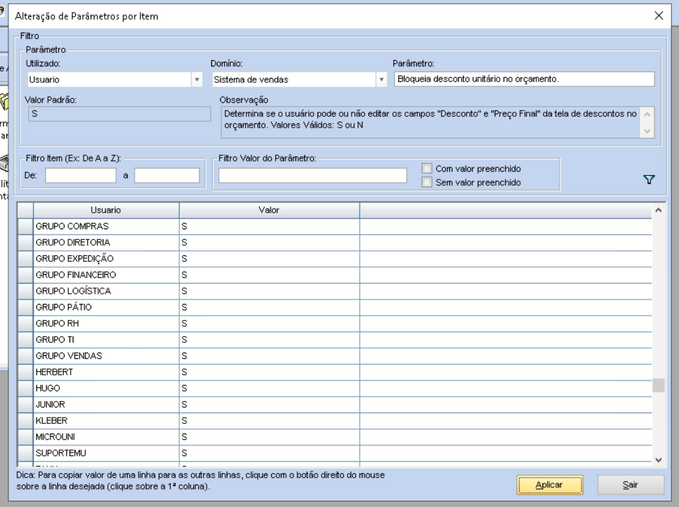Image resolution: width=679 pixels, height=507 pixels.
Task: Click row selector beside HUGO
Action: [26, 388]
